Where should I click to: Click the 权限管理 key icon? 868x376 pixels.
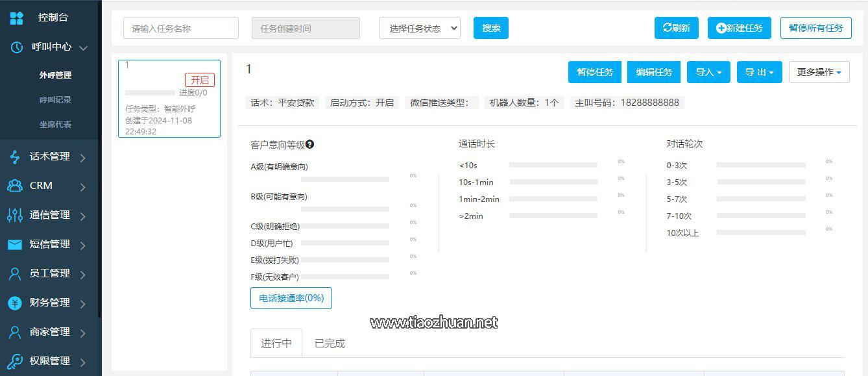14,361
